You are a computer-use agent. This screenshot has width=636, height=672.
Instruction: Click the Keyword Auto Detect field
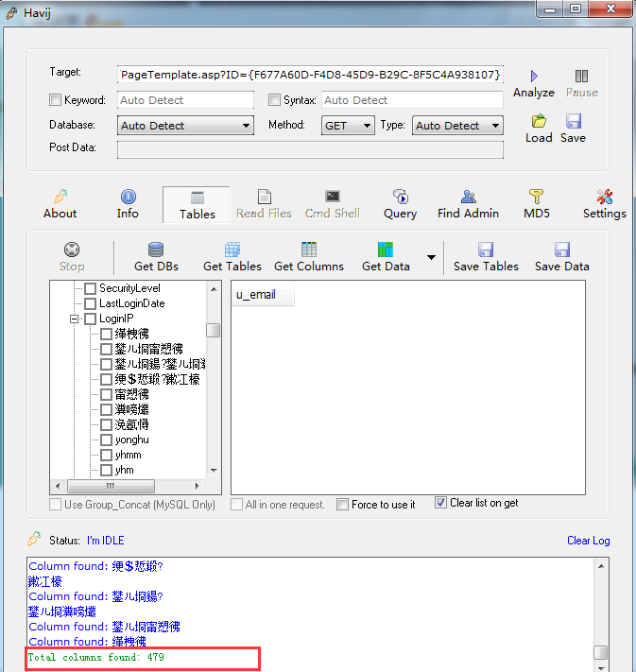click(x=185, y=100)
